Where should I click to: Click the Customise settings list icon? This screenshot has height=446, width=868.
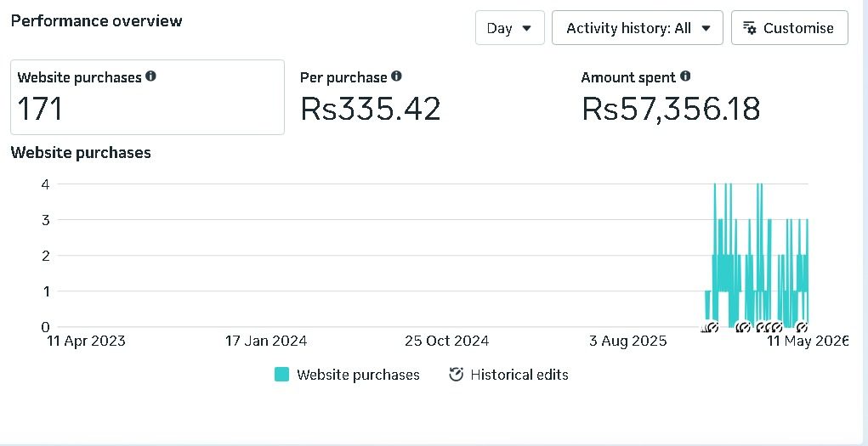click(x=750, y=28)
